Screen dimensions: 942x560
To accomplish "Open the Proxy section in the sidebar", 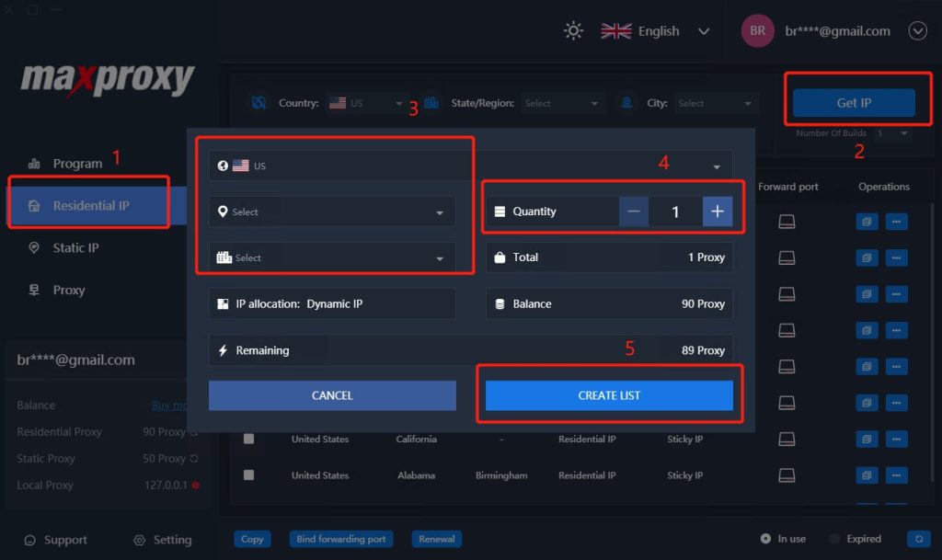I will point(57,290).
